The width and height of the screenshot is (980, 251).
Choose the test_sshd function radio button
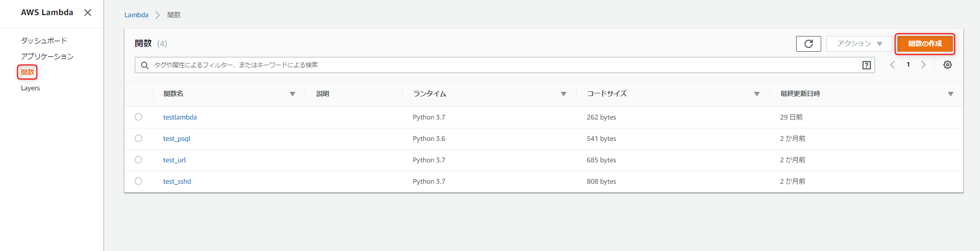[138, 181]
